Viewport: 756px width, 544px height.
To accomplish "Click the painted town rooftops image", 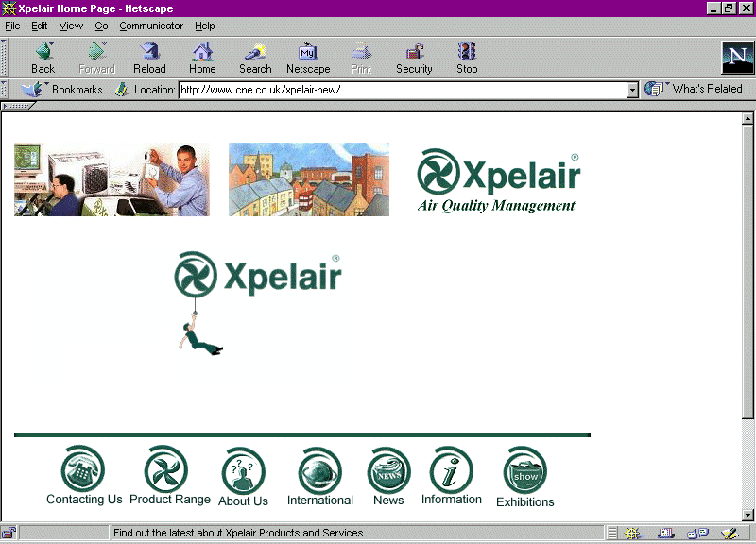I will tap(309, 179).
